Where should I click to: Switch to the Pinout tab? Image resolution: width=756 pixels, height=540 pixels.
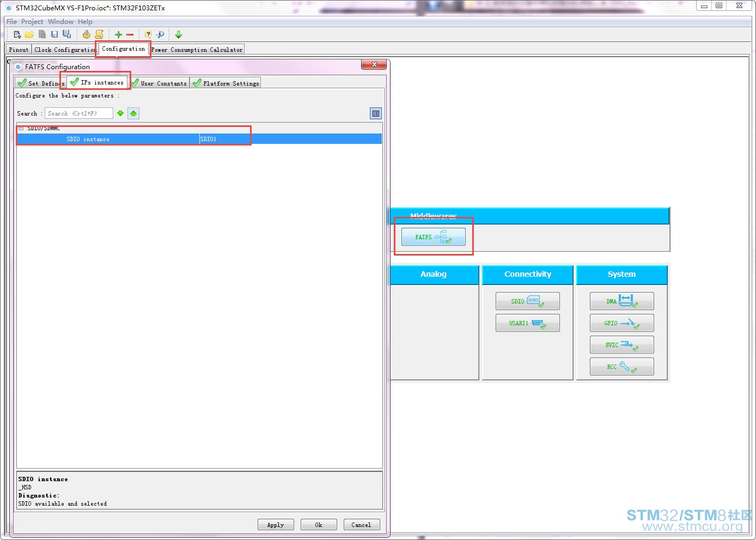click(x=19, y=50)
